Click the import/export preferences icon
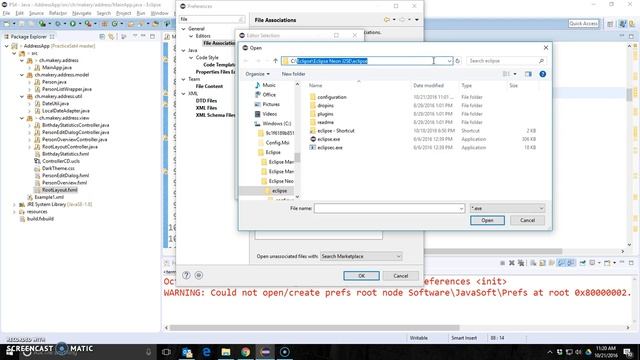This screenshot has height=360, width=640. [x=199, y=275]
